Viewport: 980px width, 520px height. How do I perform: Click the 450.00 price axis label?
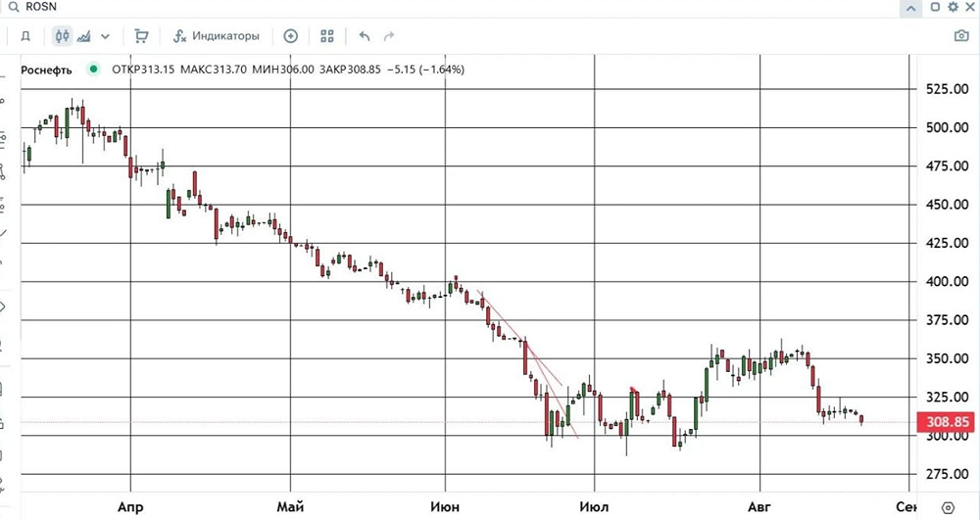[947, 205]
